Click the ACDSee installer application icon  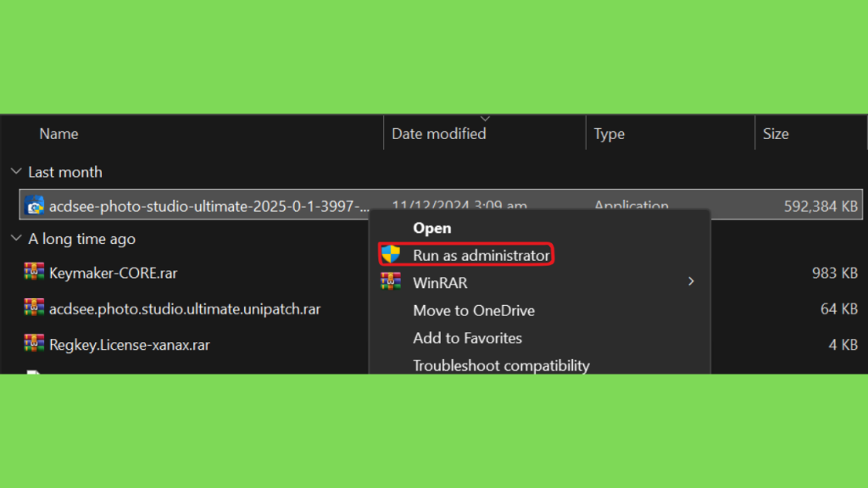click(34, 206)
